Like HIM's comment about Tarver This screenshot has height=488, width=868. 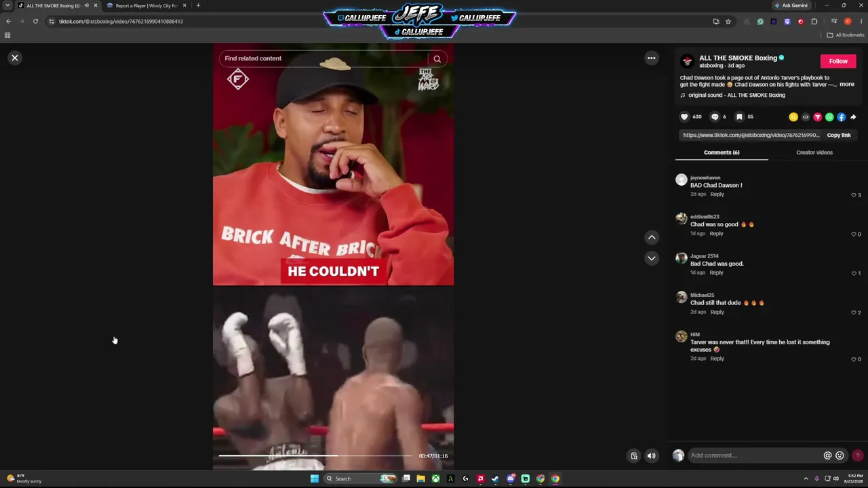tap(854, 359)
